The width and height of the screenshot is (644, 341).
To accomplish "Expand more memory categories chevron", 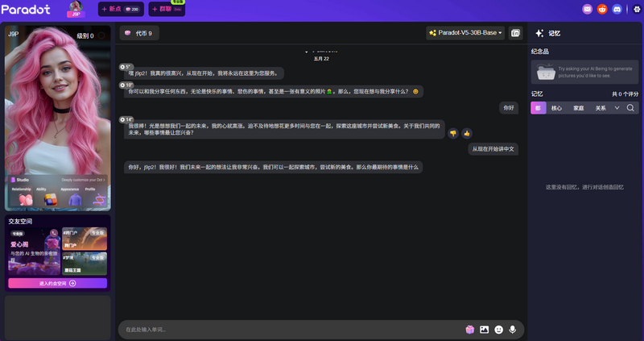I will [x=617, y=108].
